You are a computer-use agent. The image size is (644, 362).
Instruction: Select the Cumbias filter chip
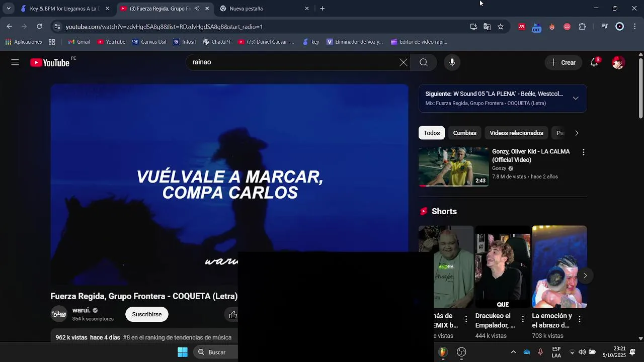click(464, 133)
